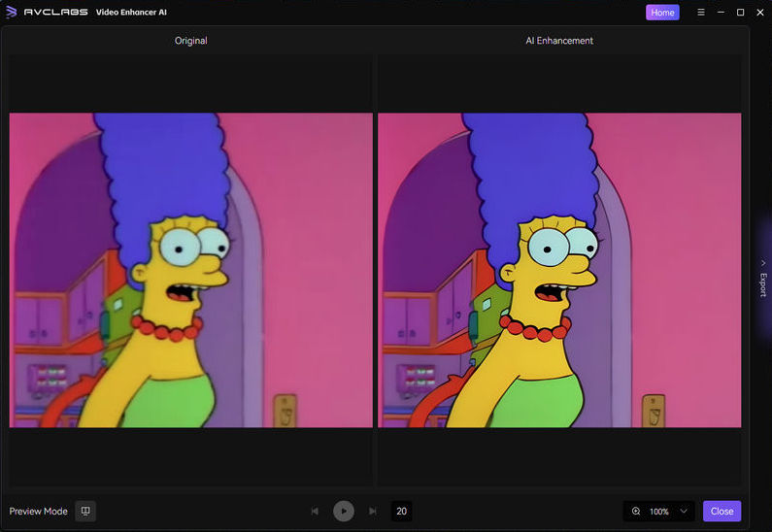Select the AI Enhancement panel label
Viewport: 772px width, 532px height.
[x=558, y=41]
